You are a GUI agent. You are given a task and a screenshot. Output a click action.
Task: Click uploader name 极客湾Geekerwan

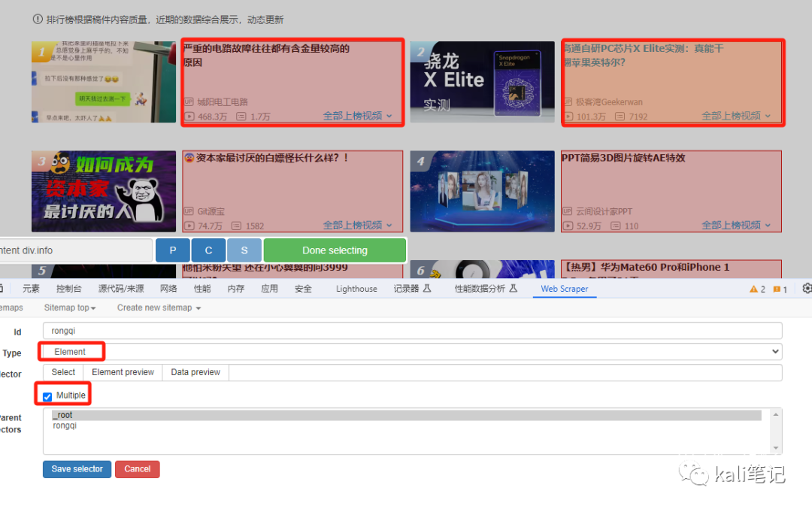609,102
